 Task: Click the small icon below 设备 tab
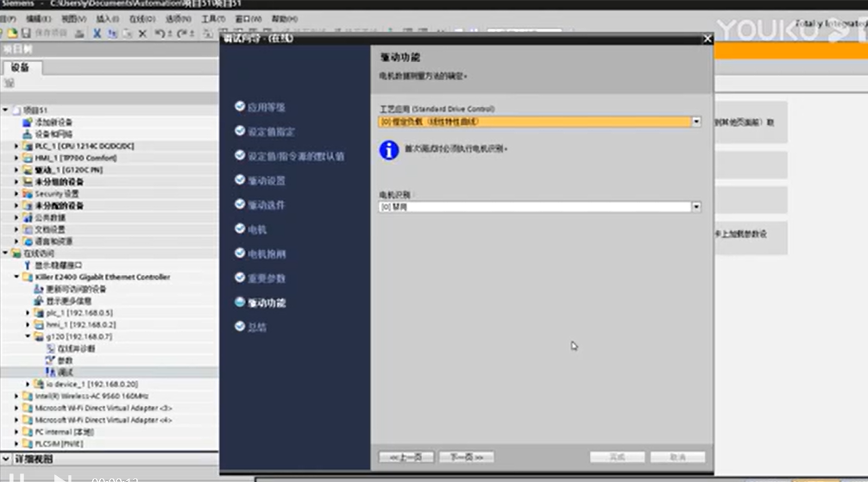(x=9, y=83)
